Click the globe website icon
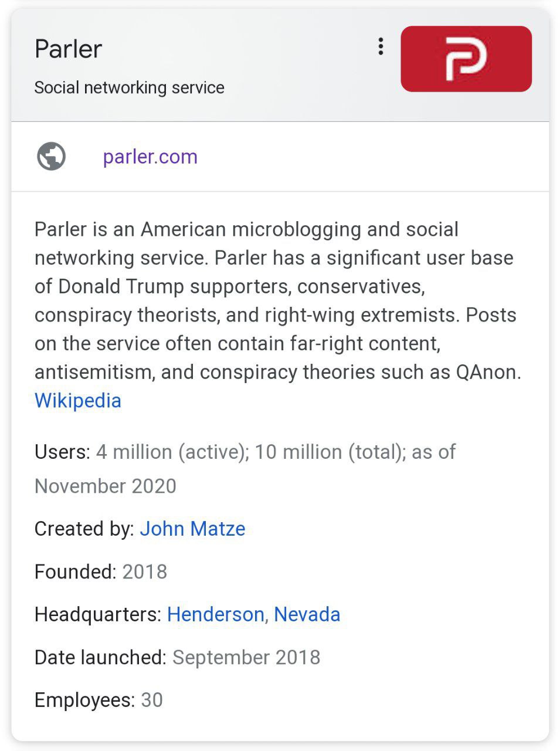Screen dimensions: 560x751 point(52,157)
